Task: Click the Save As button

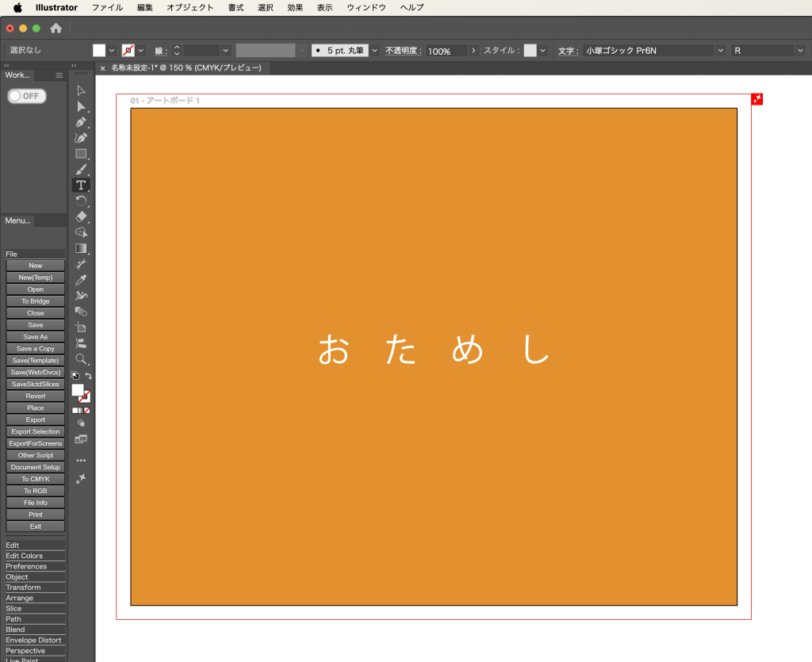Action: (x=35, y=337)
